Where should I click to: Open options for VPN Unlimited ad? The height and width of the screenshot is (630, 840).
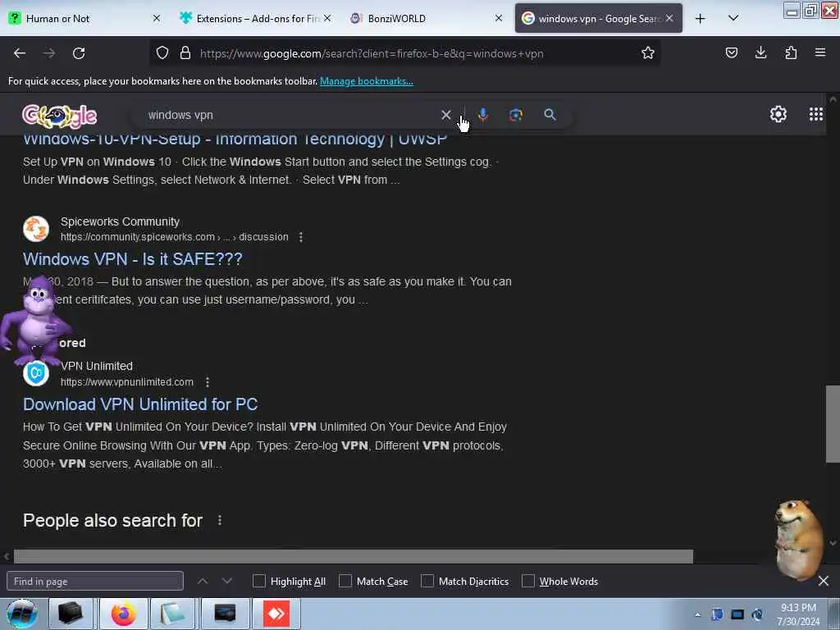click(x=208, y=382)
